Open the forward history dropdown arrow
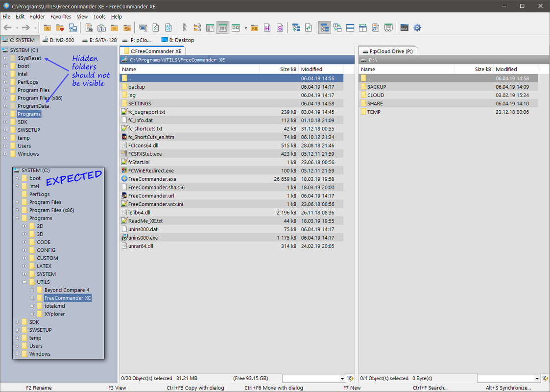Image resolution: width=550 pixels, height=392 pixels. tap(35, 28)
